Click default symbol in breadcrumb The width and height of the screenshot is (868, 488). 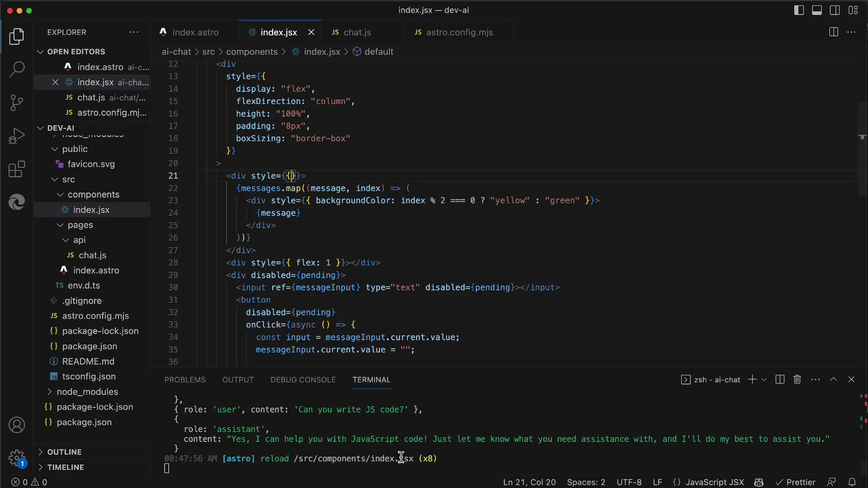point(373,52)
